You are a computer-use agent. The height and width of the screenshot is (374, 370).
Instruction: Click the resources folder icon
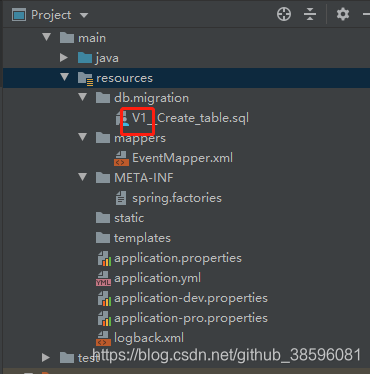tap(85, 79)
